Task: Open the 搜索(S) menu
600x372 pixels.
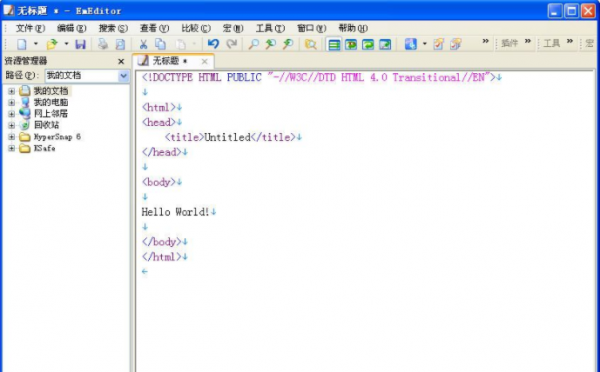Action: point(113,28)
